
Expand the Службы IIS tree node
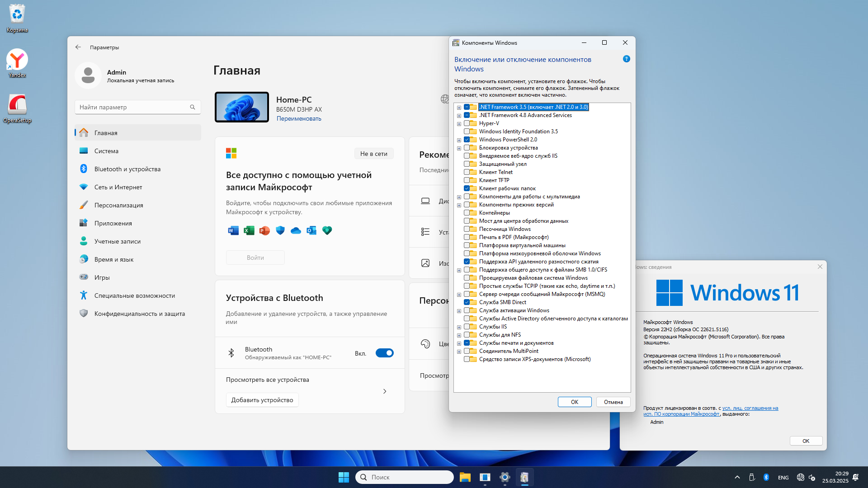pos(459,327)
